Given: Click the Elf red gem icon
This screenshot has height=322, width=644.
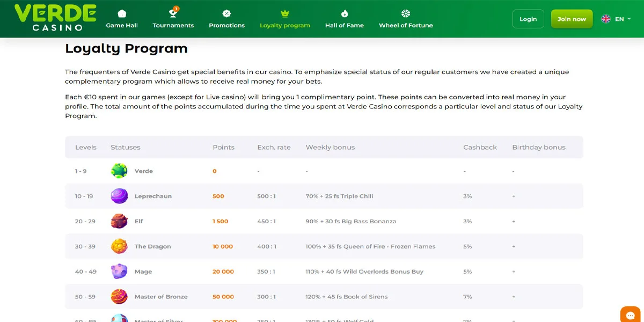Looking at the screenshot, I should point(119,221).
